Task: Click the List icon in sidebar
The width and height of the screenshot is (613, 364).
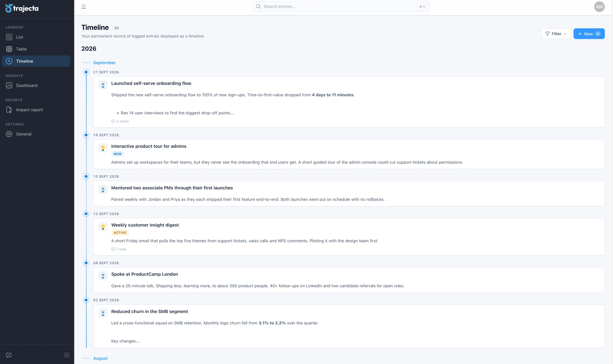Action: (x=9, y=37)
